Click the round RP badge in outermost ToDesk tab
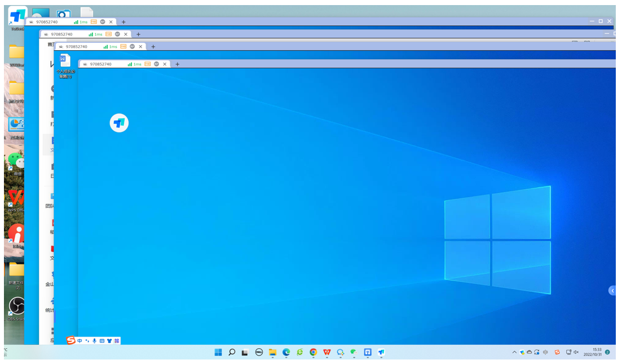Viewport: 622px width, 364px height. [102, 22]
